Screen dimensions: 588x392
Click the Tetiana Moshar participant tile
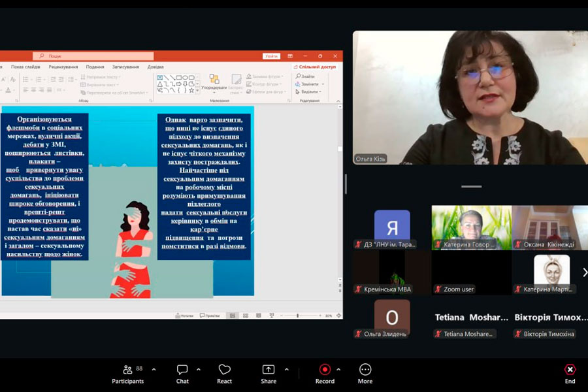[471, 318]
